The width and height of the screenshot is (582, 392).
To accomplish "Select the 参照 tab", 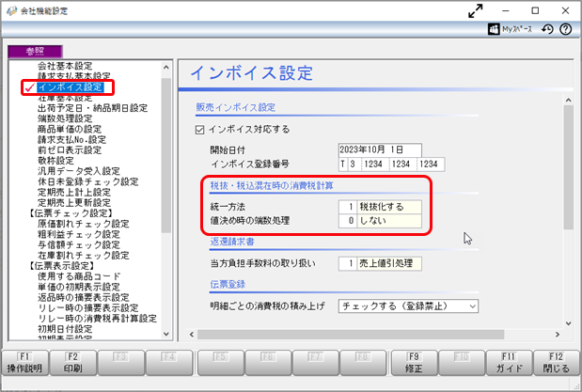I will [x=35, y=52].
